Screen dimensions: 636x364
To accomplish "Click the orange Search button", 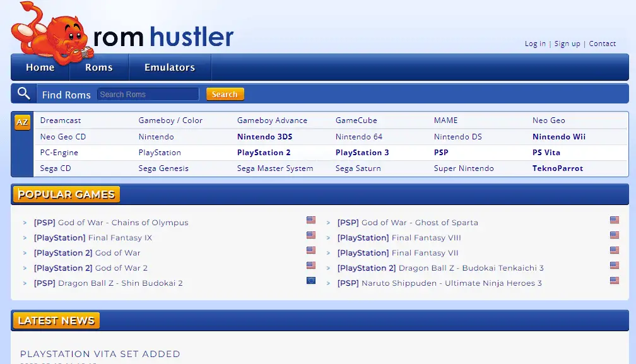I will click(225, 94).
